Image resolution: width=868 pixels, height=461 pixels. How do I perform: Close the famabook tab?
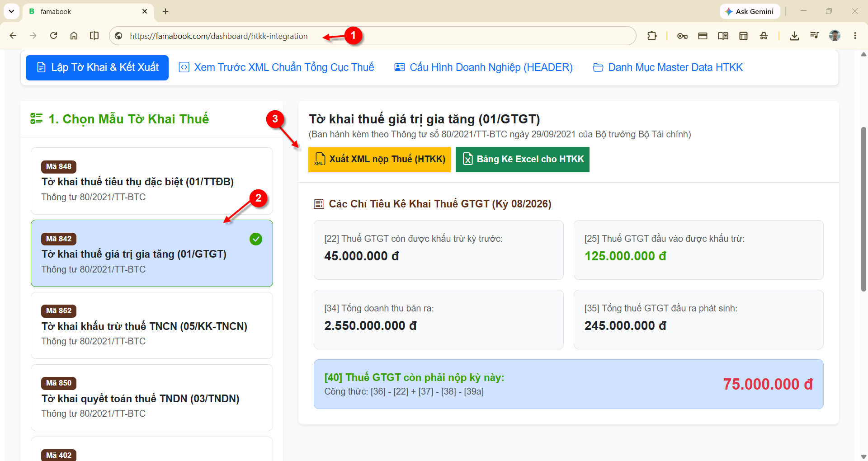click(145, 11)
